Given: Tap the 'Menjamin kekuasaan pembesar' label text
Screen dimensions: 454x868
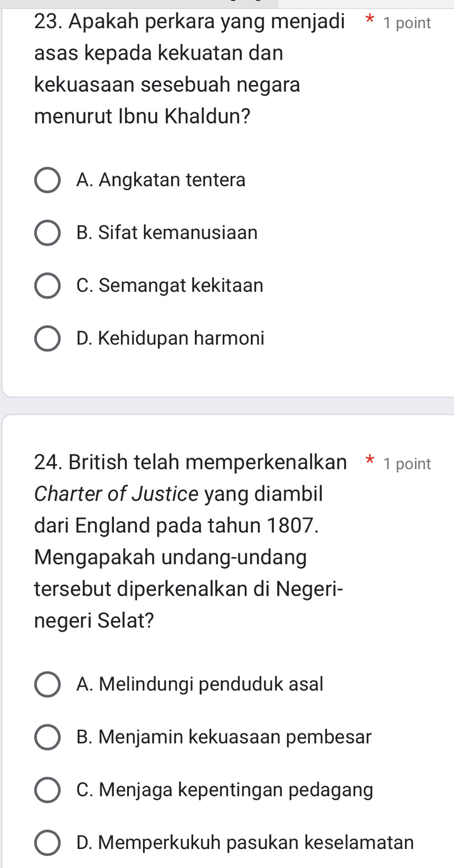Looking at the screenshot, I should [x=224, y=737].
